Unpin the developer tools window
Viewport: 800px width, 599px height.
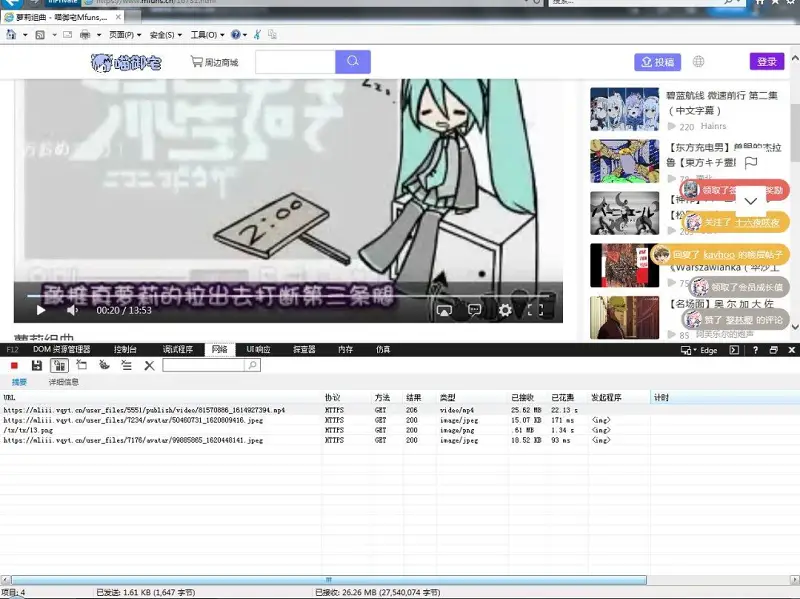coord(773,350)
